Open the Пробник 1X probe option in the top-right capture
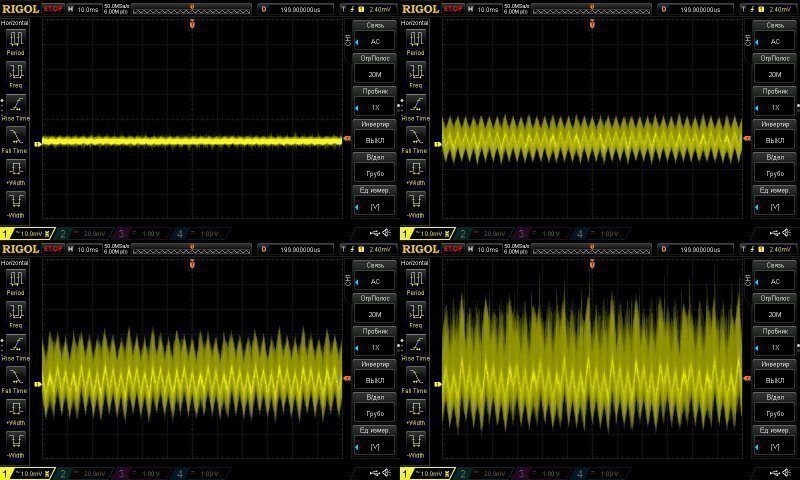800x480 pixels. (x=774, y=101)
